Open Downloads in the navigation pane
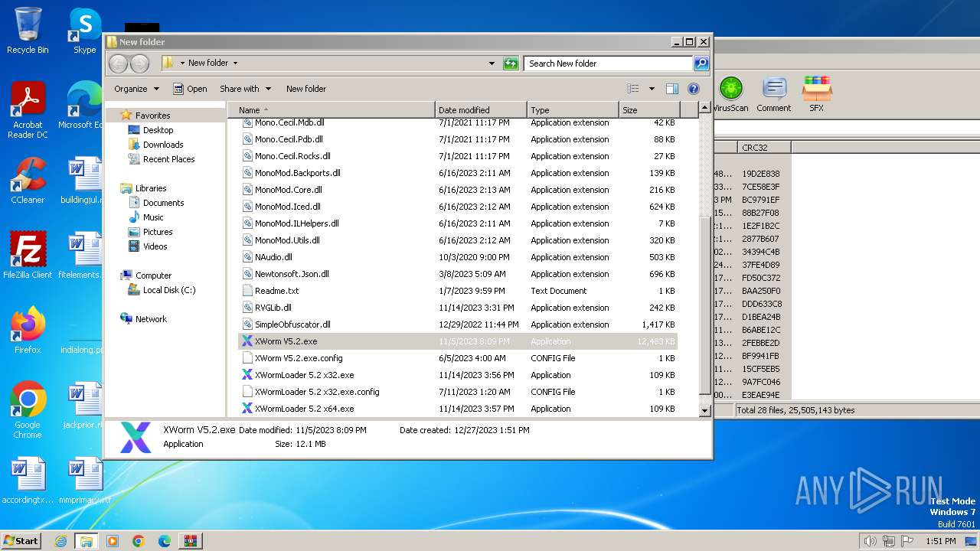Viewport: 980px width, 551px height. click(163, 145)
